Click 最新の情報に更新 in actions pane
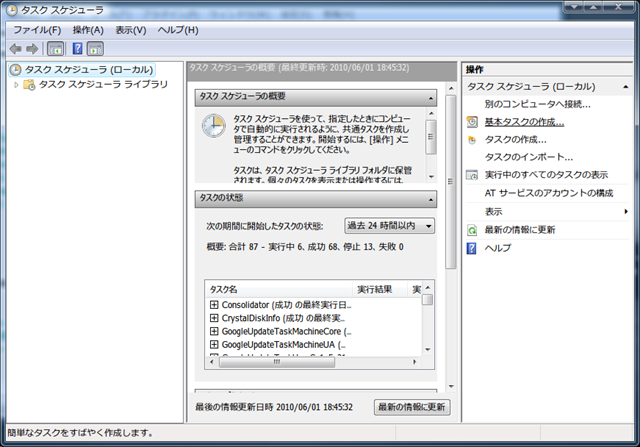The image size is (640, 447). click(520, 230)
